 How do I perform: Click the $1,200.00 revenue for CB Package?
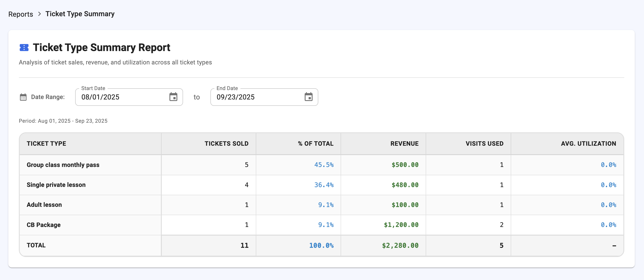tap(401, 225)
